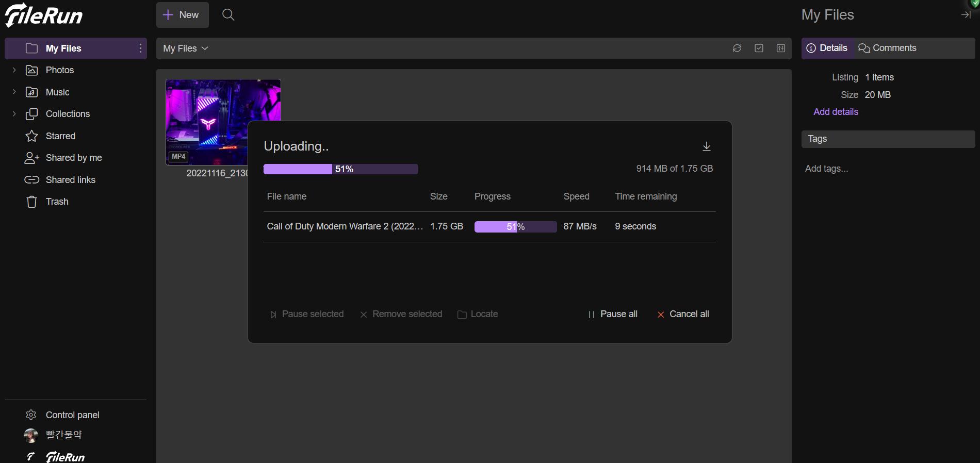Expand the Music folder tree
The width and height of the screenshot is (980, 463).
(14, 92)
